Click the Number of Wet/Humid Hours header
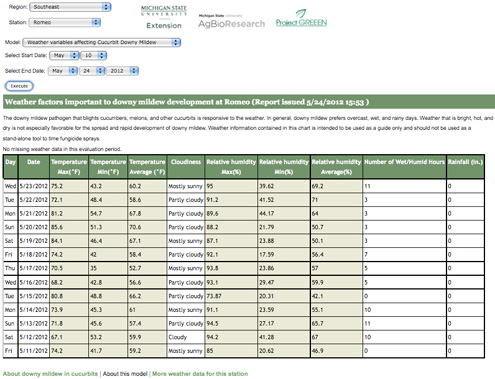The width and height of the screenshot is (495, 379). 404,167
